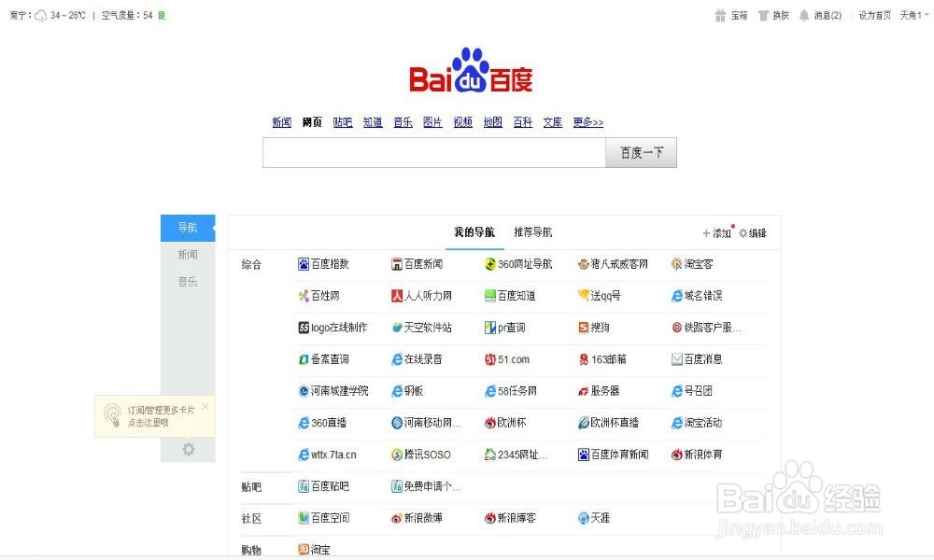Screen dimensions: 934x560
Task: Click the Baidu logo
Action: [471, 70]
